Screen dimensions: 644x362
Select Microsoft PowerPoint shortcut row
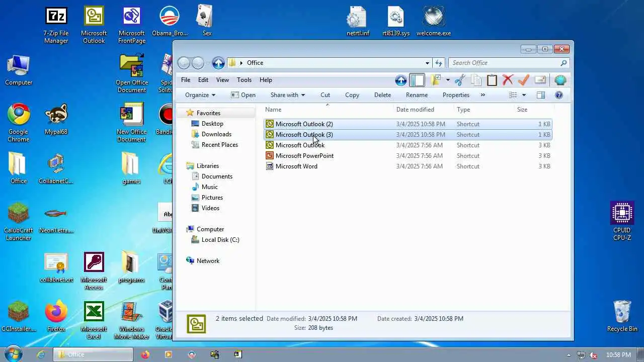[408, 156]
